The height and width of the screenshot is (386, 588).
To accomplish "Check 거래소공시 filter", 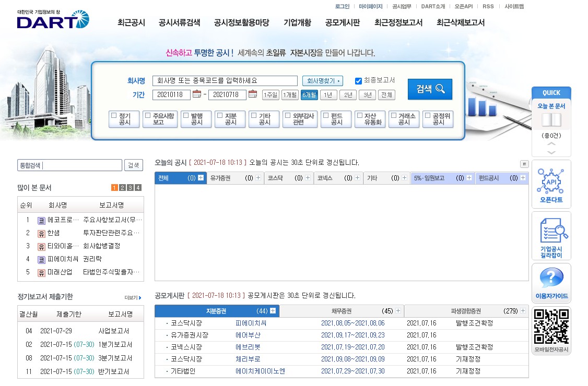I will point(394,115).
